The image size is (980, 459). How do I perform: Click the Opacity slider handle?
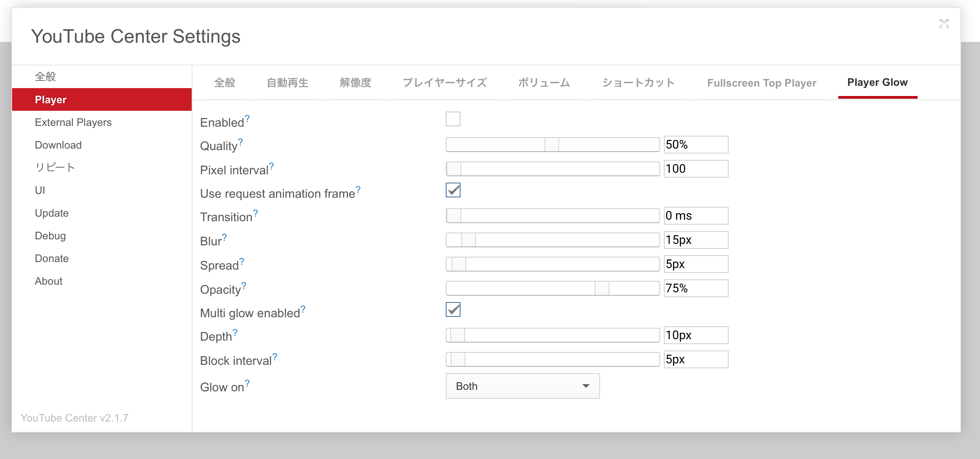pos(602,288)
